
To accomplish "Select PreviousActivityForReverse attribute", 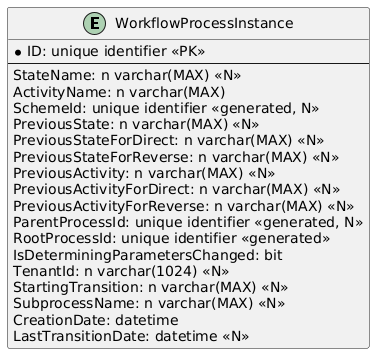I will coord(183,206).
